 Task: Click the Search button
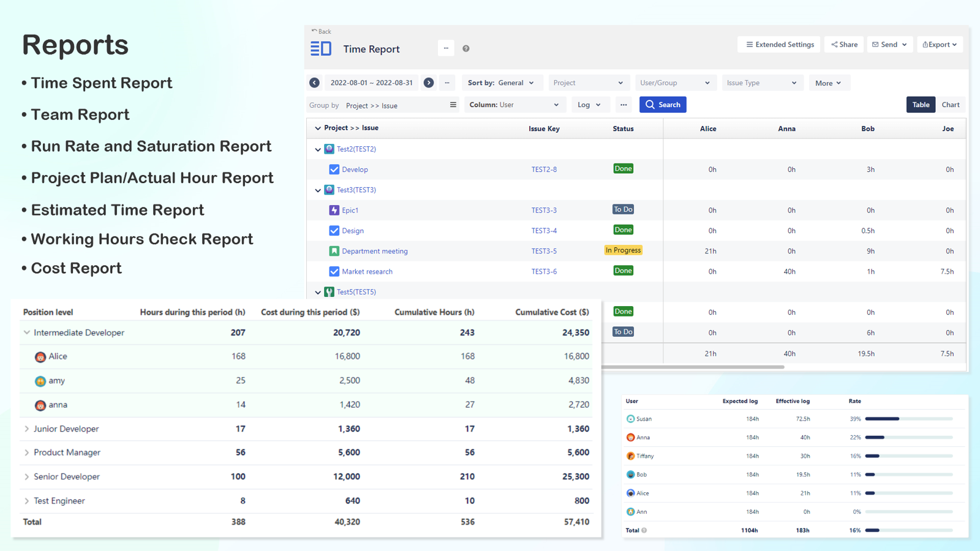click(x=663, y=105)
